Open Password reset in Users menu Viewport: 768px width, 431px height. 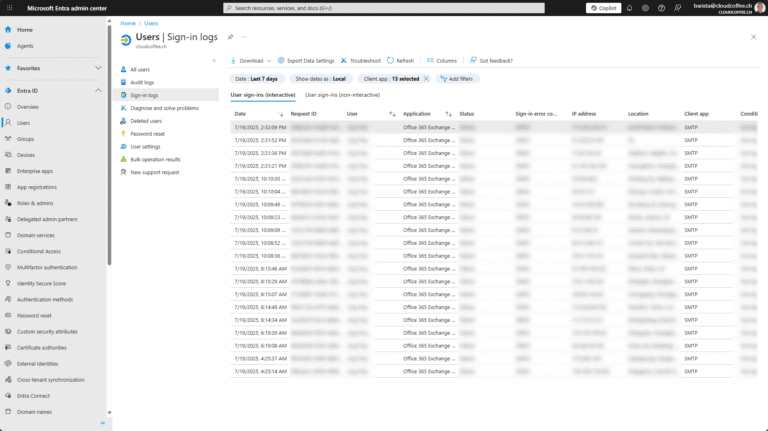pyautogui.click(x=147, y=134)
